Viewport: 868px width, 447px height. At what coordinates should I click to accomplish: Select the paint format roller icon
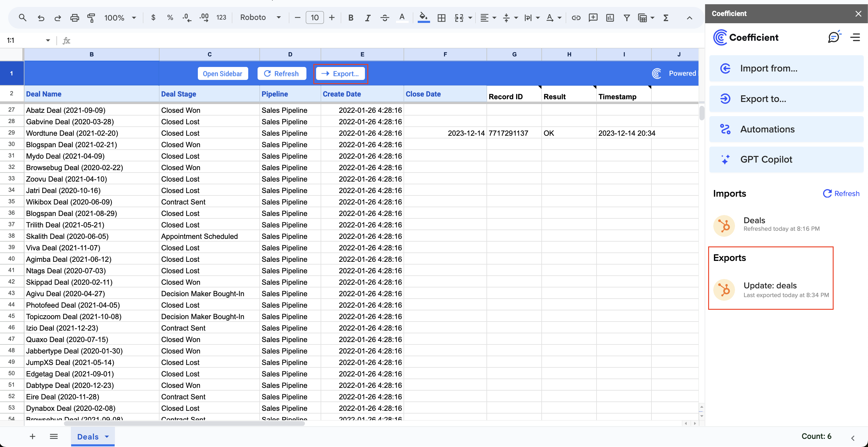pos(91,17)
